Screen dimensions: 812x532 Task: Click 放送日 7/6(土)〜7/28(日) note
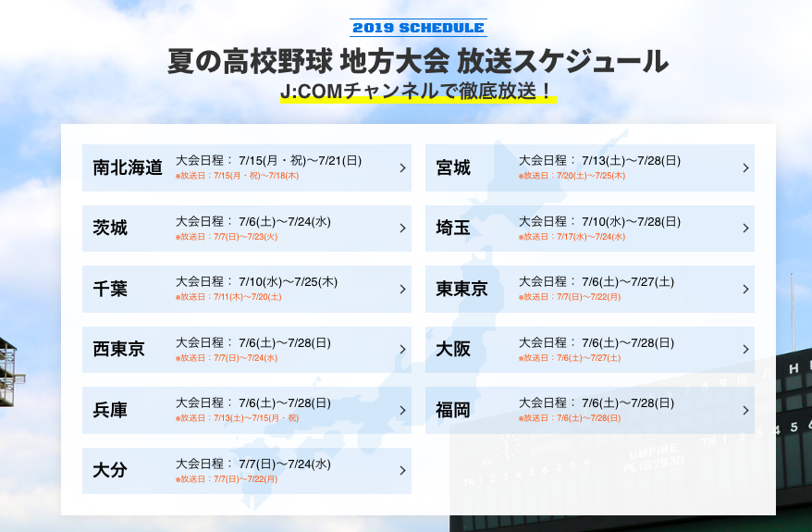click(x=571, y=418)
